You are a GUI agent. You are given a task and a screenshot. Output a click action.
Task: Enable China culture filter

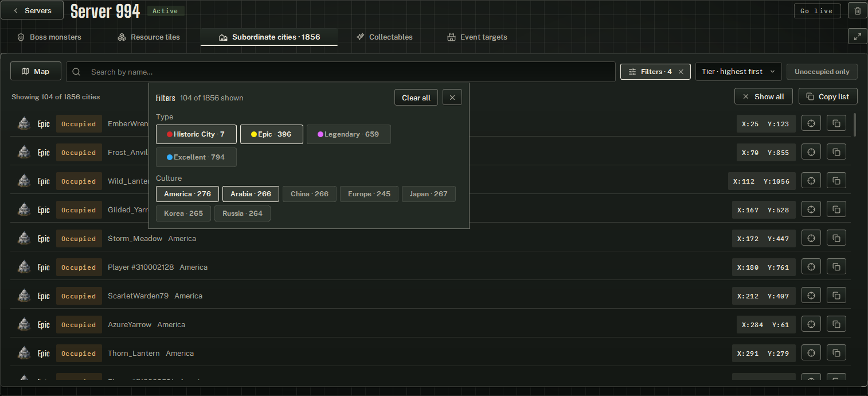click(x=310, y=194)
